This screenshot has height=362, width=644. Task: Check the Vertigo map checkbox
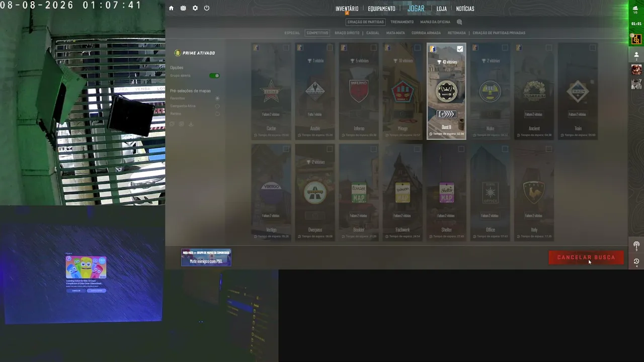pyautogui.click(x=286, y=149)
